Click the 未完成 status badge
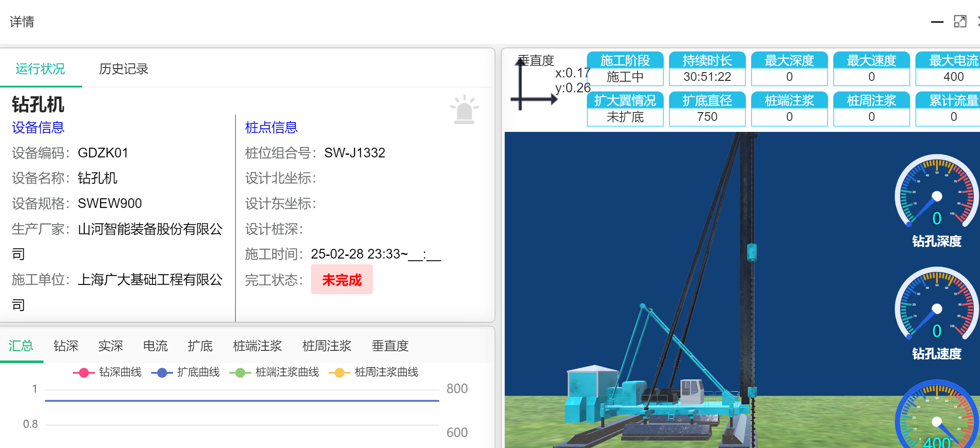Screen dimensions: 980x448 coord(341,280)
